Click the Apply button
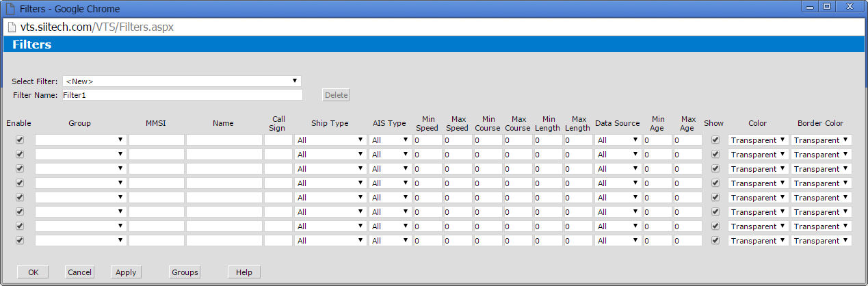868x286 pixels. click(126, 272)
